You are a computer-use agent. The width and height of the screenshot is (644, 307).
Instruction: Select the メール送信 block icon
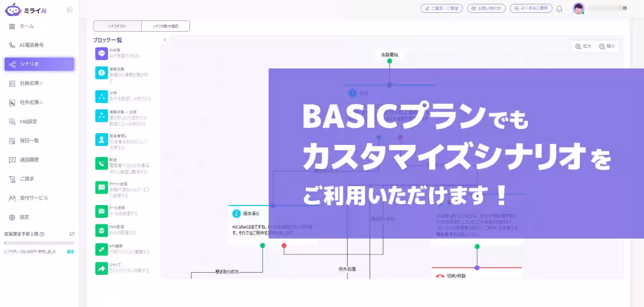click(x=101, y=210)
